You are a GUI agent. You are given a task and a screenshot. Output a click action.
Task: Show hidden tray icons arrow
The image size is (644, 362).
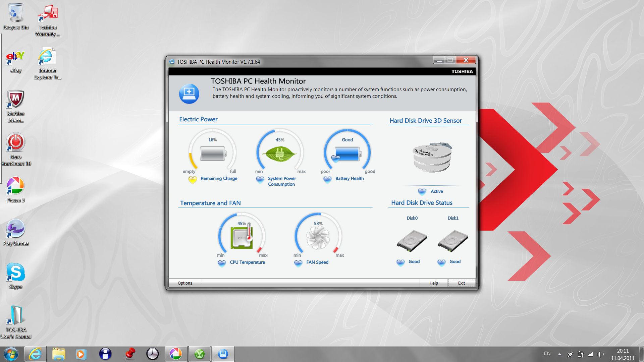559,354
